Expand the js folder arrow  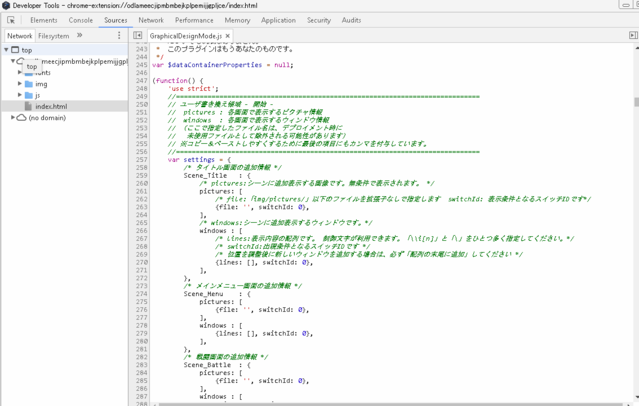pos(20,95)
